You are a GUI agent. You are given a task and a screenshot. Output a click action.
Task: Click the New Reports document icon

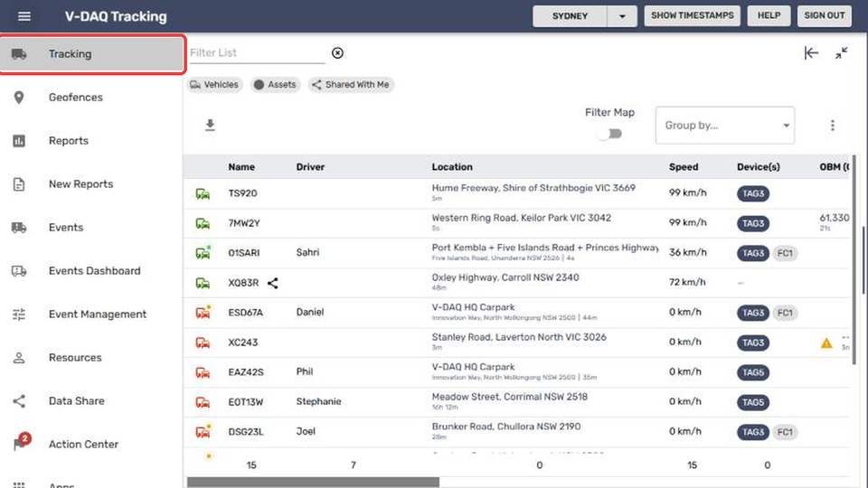tap(19, 184)
